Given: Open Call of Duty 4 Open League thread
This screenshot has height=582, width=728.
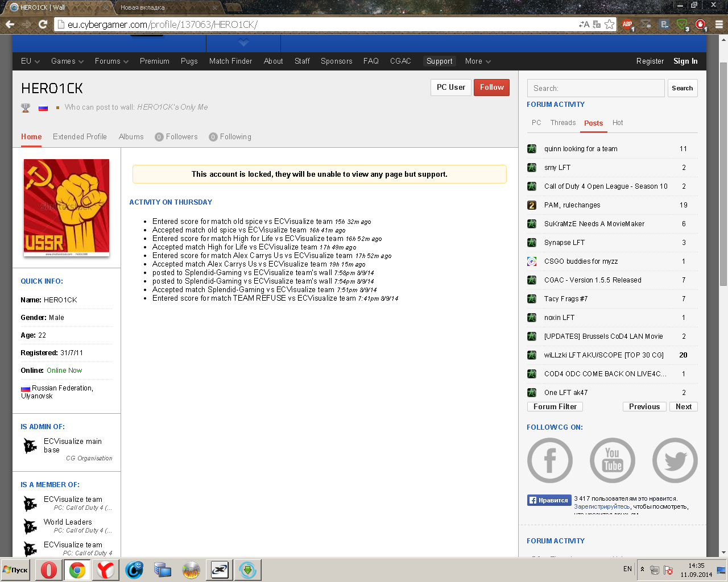Looking at the screenshot, I should coord(606,186).
